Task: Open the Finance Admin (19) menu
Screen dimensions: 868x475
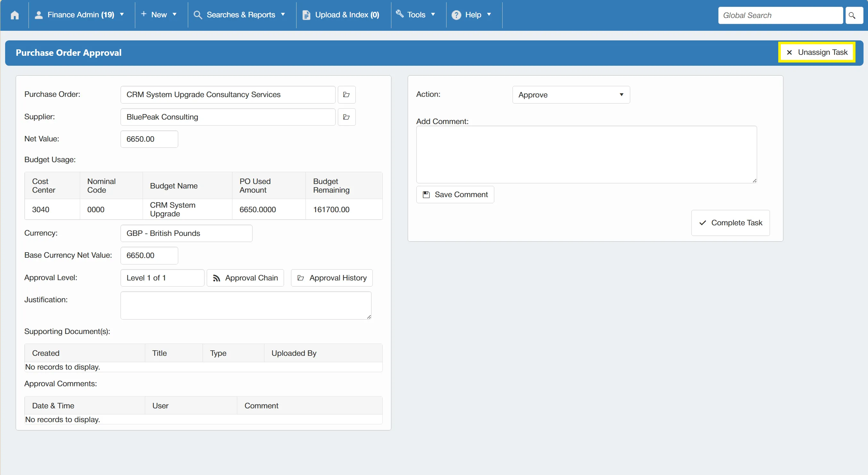Action: pos(81,15)
